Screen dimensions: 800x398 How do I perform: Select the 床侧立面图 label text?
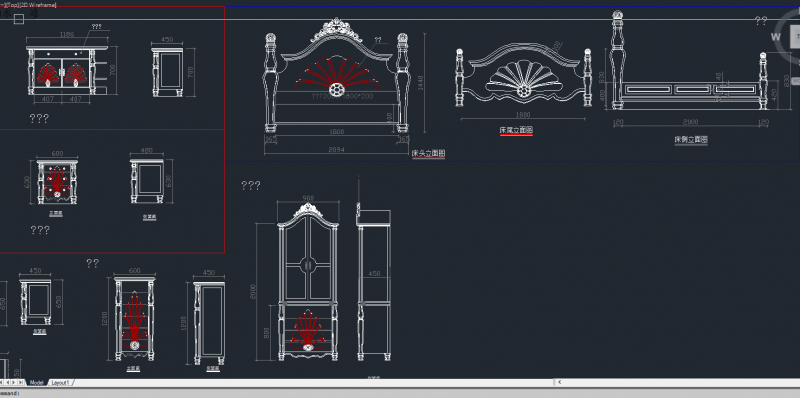point(691,139)
